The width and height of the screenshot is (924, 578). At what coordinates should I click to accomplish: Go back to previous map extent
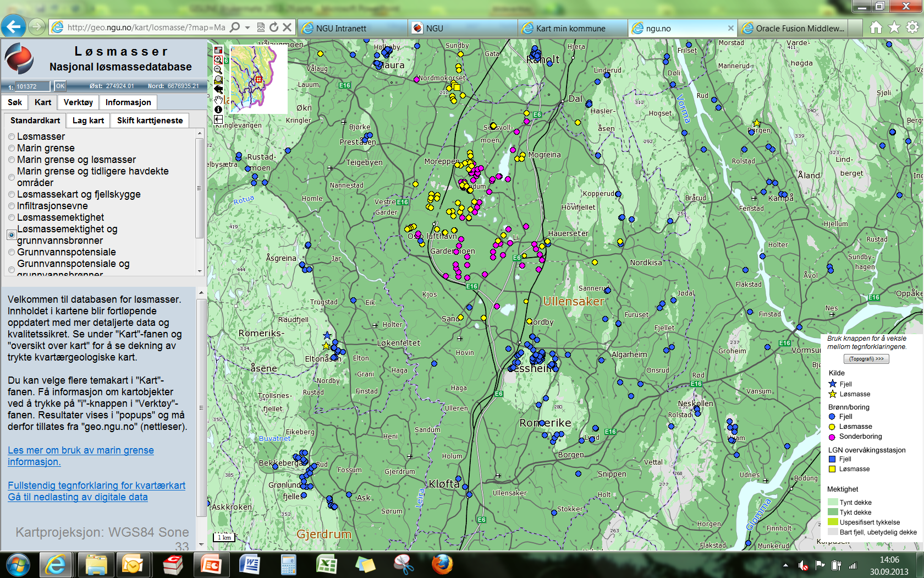(218, 90)
